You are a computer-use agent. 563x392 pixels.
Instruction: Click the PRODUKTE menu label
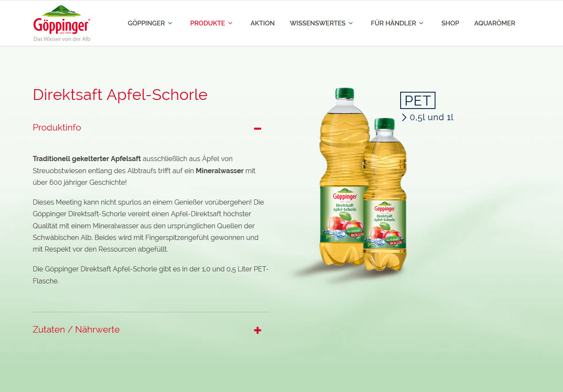click(208, 23)
